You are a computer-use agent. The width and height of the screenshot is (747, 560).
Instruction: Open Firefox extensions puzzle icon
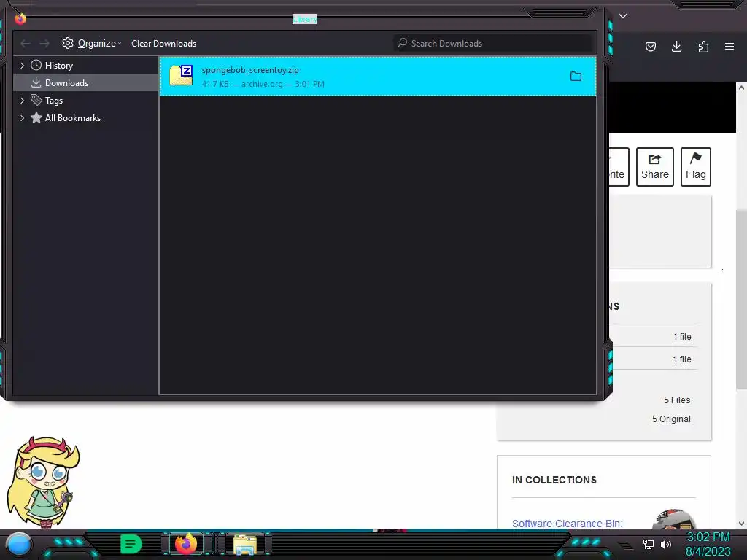point(703,47)
